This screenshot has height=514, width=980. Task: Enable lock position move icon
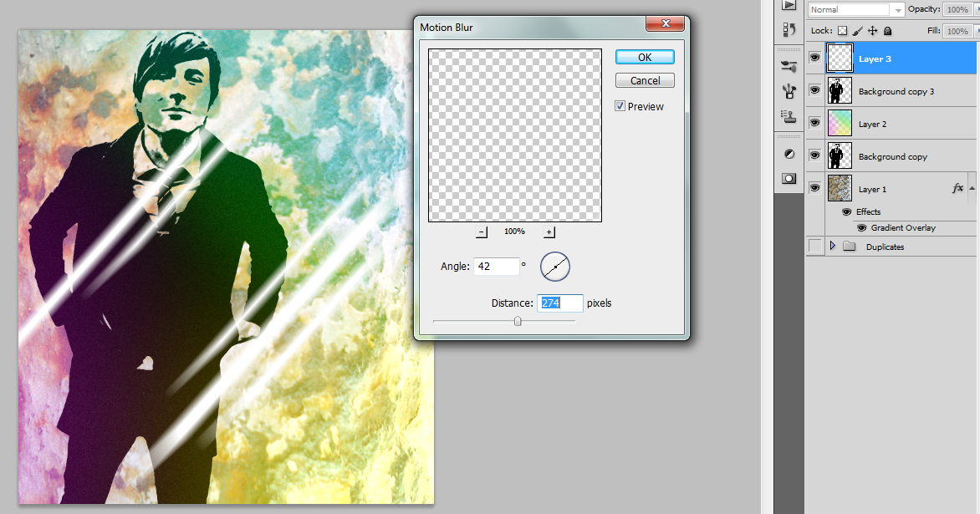(872, 31)
